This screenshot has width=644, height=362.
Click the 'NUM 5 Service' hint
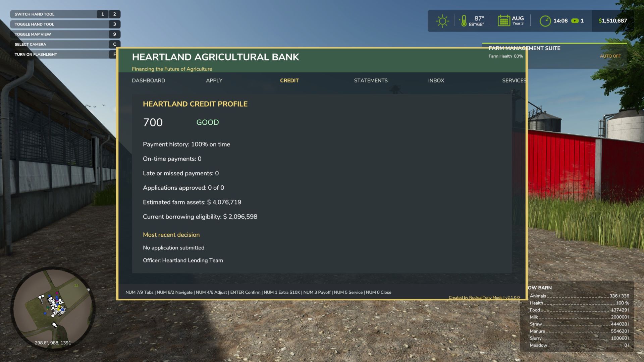click(348, 292)
